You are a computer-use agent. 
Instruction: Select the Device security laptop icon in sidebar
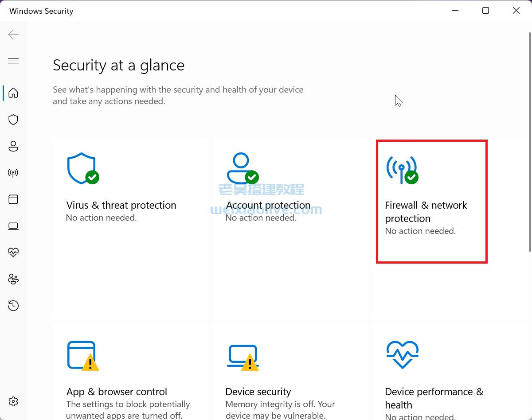tap(13, 226)
